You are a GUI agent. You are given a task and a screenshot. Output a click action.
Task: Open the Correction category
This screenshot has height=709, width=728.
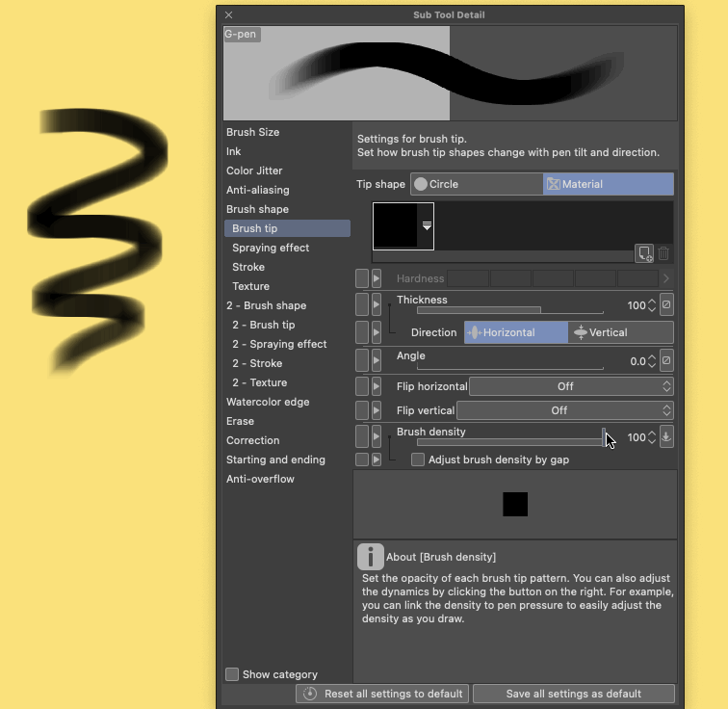(x=286, y=440)
